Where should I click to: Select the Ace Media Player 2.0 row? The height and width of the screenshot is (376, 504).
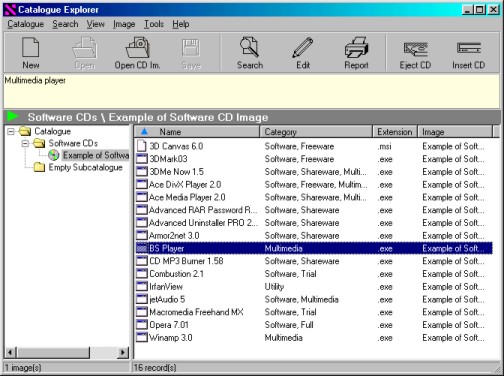(x=314, y=197)
